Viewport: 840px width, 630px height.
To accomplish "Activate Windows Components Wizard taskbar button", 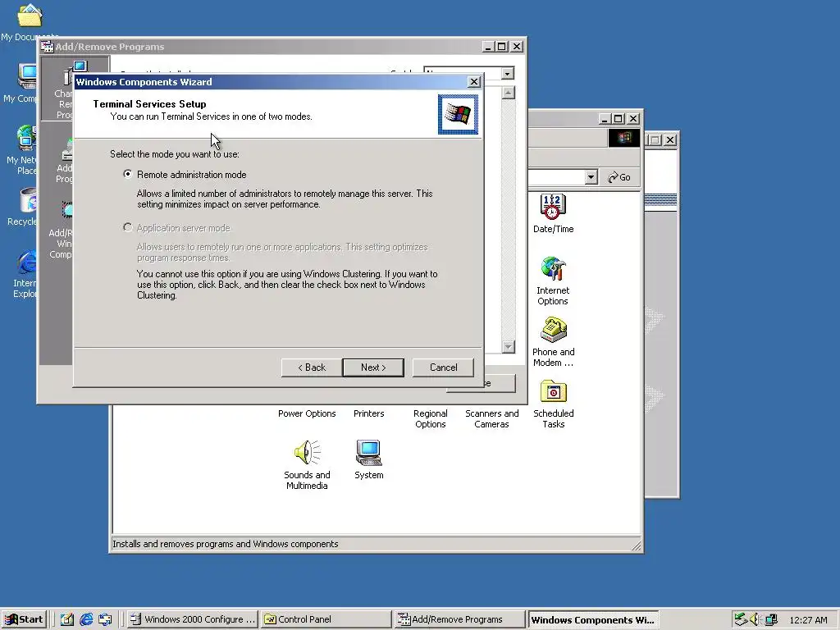I will (593, 619).
